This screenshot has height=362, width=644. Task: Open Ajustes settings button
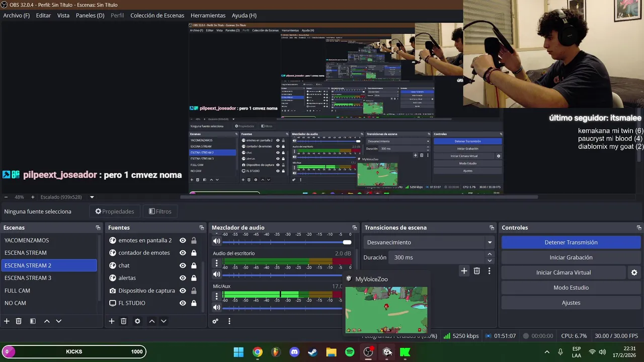(571, 303)
